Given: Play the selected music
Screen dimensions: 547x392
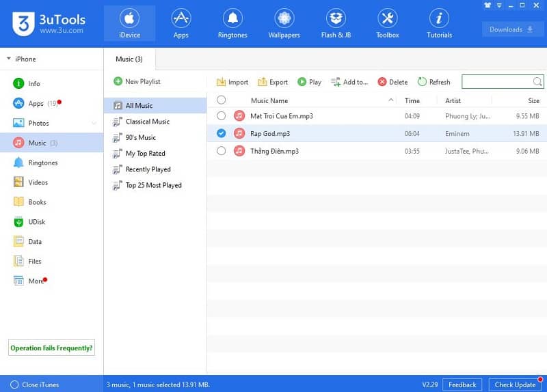Looking at the screenshot, I should tap(309, 82).
